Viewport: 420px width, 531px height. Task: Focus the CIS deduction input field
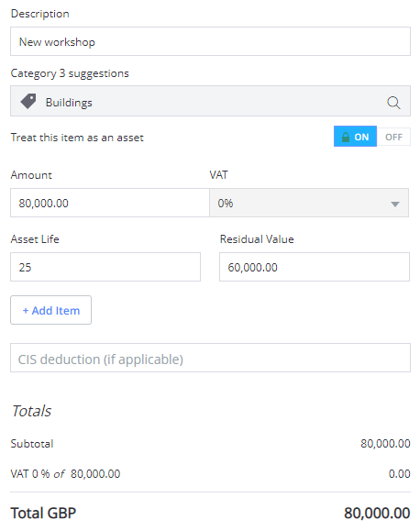pyautogui.click(x=210, y=358)
